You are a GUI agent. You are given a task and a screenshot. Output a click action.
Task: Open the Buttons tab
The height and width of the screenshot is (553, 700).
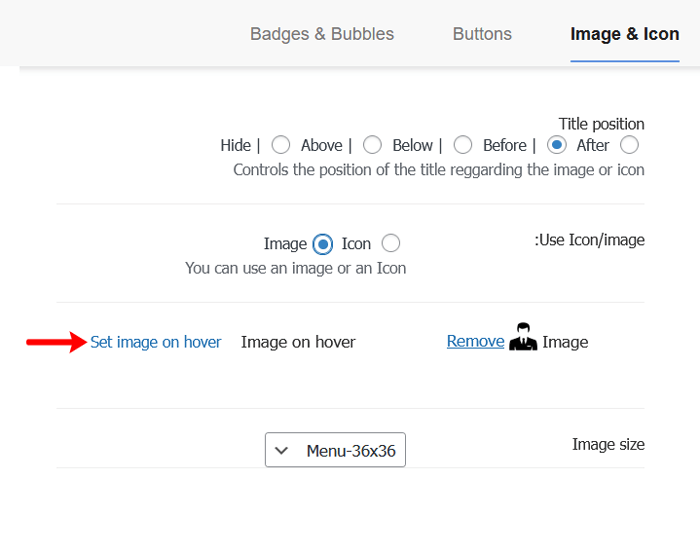click(x=482, y=34)
